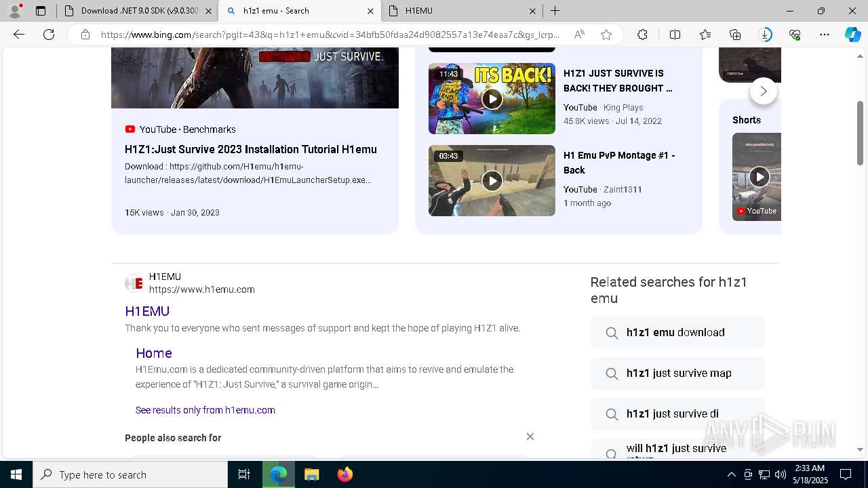
Task: Switch to the H1EMU tab
Action: (462, 11)
